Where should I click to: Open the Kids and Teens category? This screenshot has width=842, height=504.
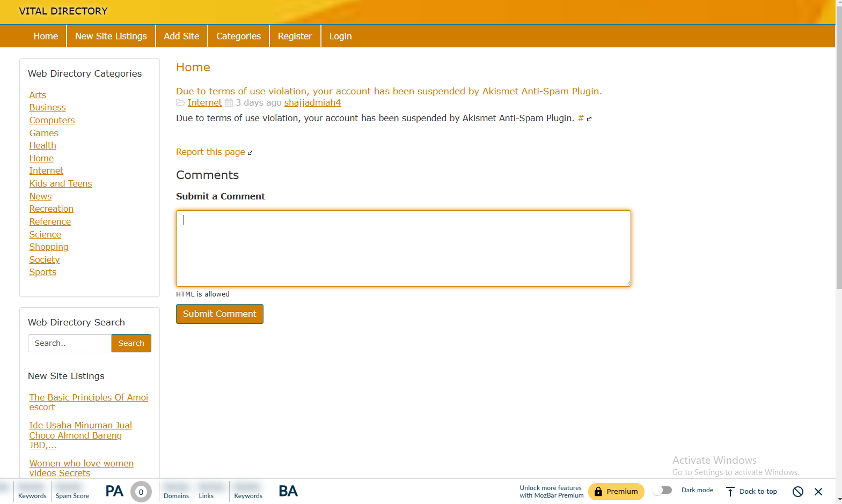tap(61, 183)
